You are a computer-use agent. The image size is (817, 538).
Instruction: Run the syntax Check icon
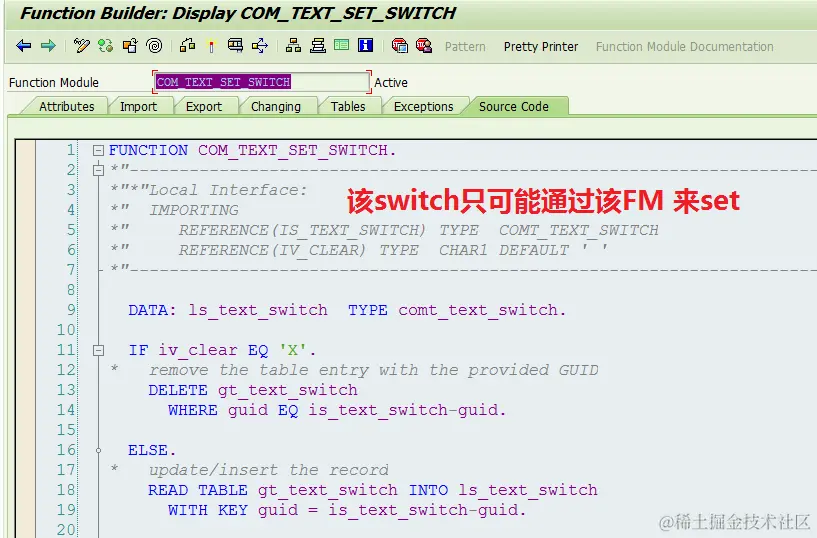pos(187,46)
